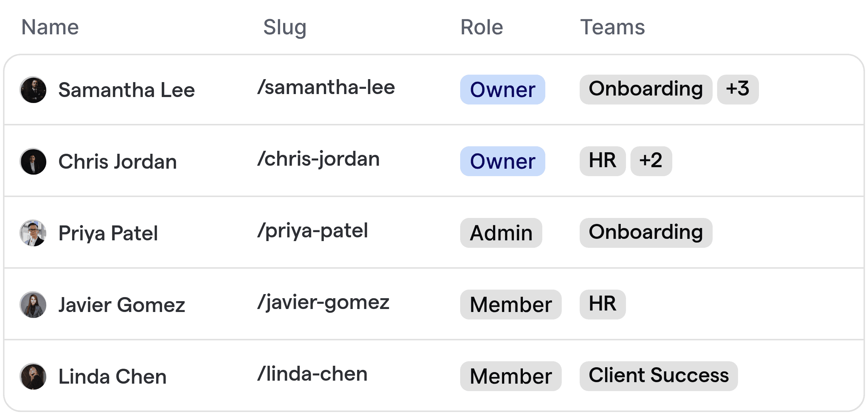868x415 pixels.
Task: Toggle the Client Success team tag for Linda Chen
Action: (659, 376)
